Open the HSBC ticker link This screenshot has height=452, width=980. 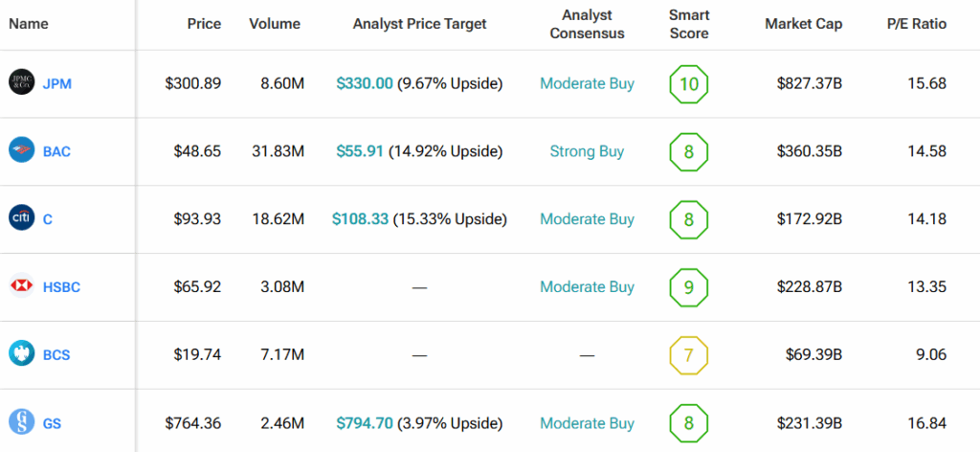[63, 287]
